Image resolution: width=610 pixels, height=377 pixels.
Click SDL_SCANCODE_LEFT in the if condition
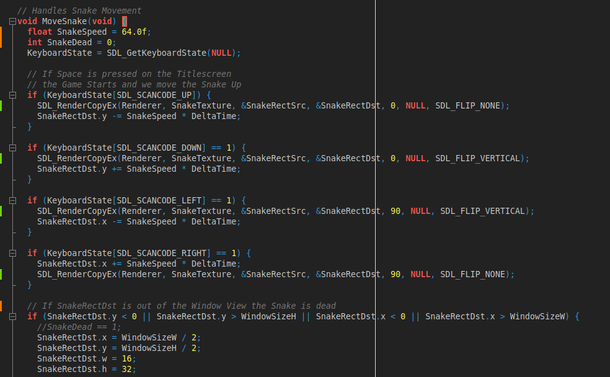pyautogui.click(x=159, y=200)
